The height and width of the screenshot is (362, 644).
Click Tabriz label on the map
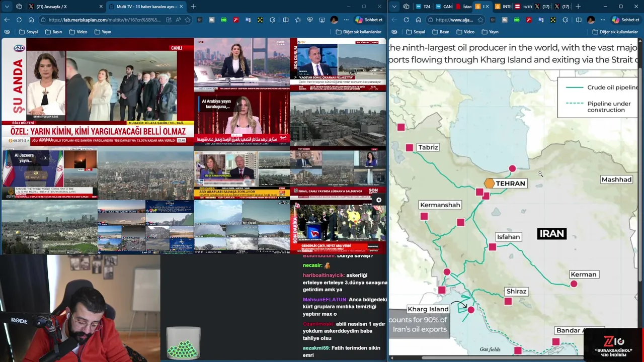428,147
